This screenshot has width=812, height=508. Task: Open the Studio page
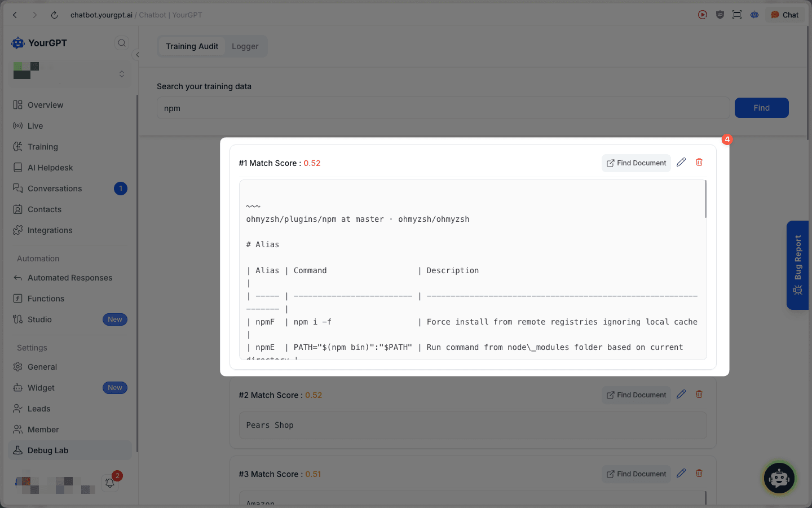point(39,319)
